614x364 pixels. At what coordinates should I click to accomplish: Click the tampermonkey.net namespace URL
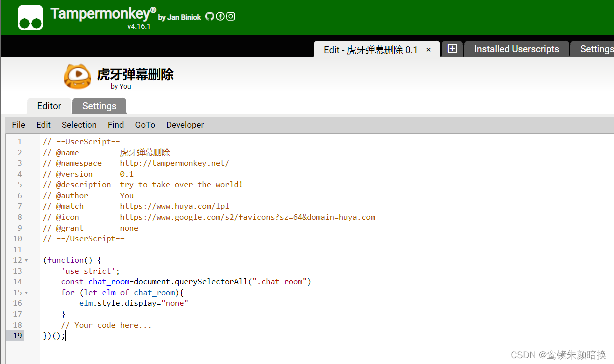(x=175, y=163)
